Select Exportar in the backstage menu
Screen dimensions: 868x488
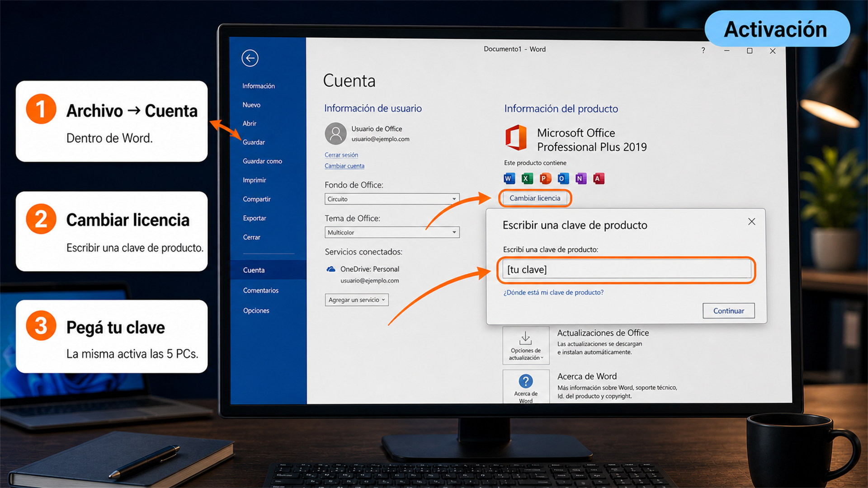[x=255, y=218]
